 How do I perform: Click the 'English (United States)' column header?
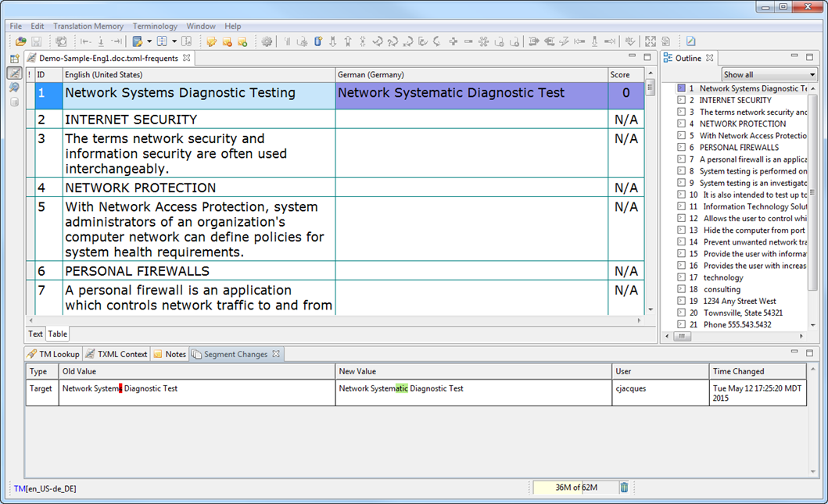[199, 74]
